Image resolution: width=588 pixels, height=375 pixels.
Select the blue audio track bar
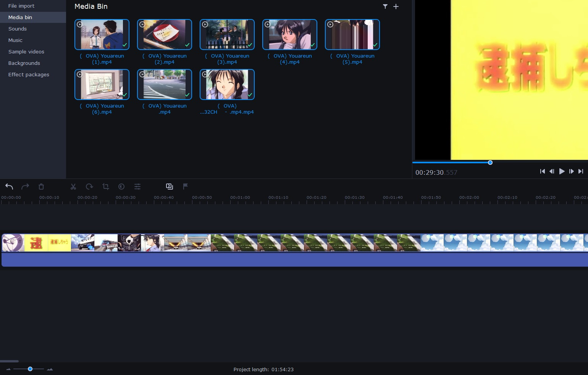point(295,259)
